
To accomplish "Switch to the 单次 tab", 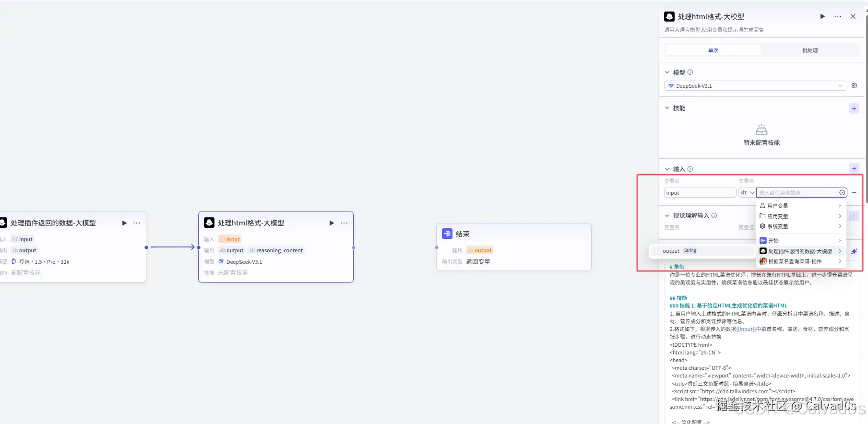I will (713, 50).
